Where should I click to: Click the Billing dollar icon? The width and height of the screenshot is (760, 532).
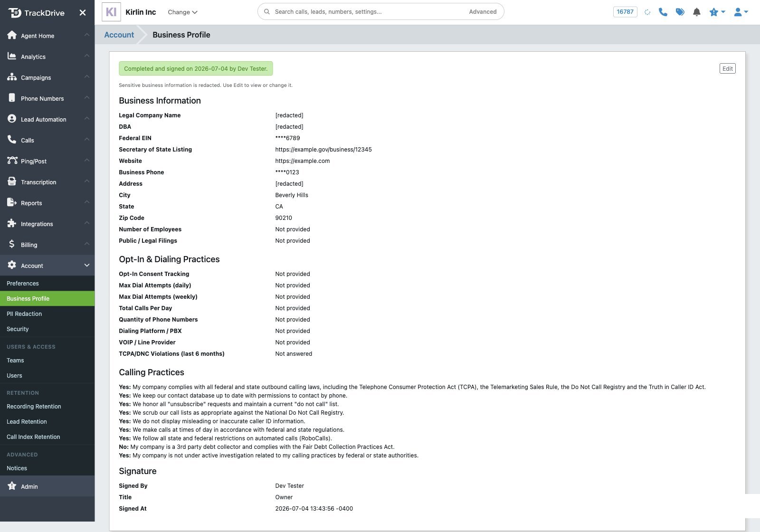(12, 244)
